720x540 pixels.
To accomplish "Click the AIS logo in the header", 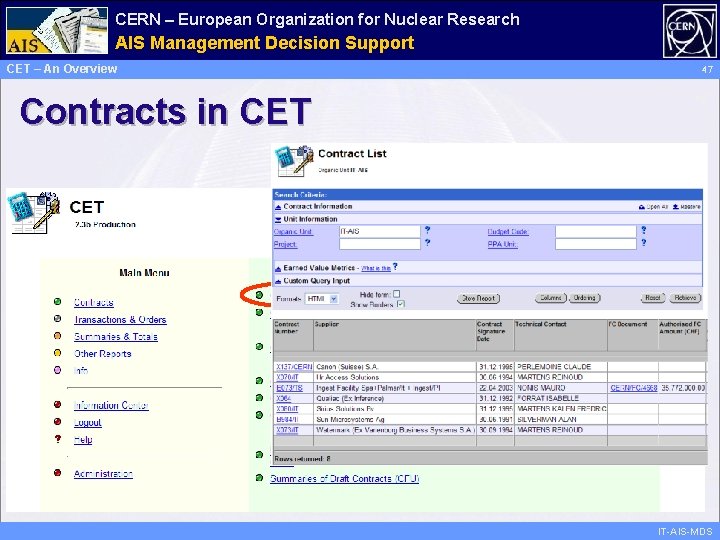I will [57, 30].
